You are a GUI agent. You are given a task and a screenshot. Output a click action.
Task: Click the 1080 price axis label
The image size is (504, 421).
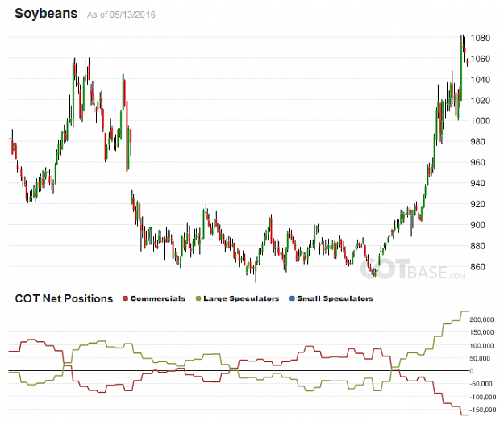click(x=481, y=38)
